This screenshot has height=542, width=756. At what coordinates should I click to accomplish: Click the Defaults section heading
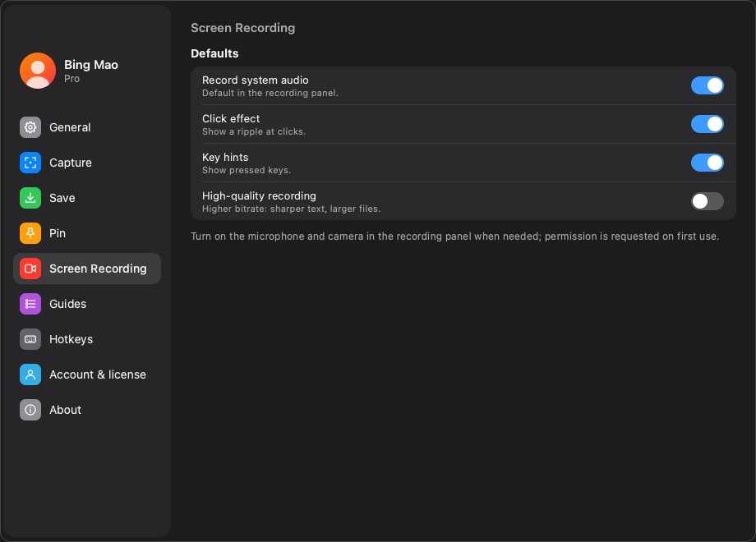click(x=214, y=53)
